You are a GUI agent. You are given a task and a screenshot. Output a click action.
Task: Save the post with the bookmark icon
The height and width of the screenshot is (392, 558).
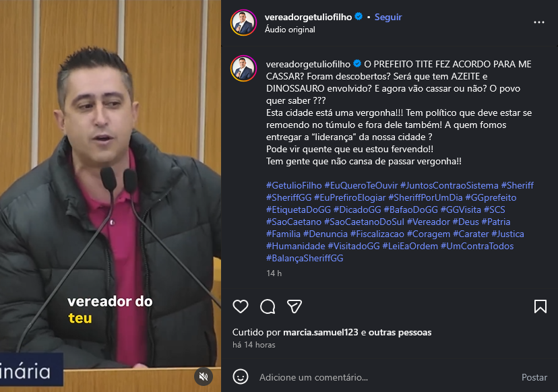[x=540, y=306]
